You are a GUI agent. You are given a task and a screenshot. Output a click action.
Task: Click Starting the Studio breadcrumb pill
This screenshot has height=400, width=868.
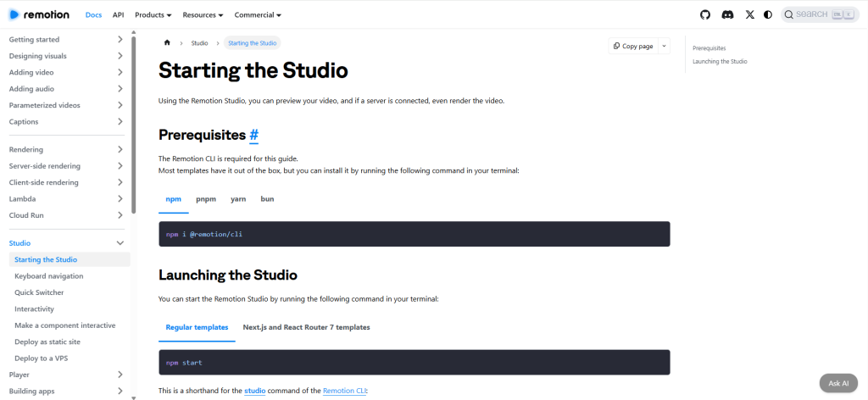252,43
